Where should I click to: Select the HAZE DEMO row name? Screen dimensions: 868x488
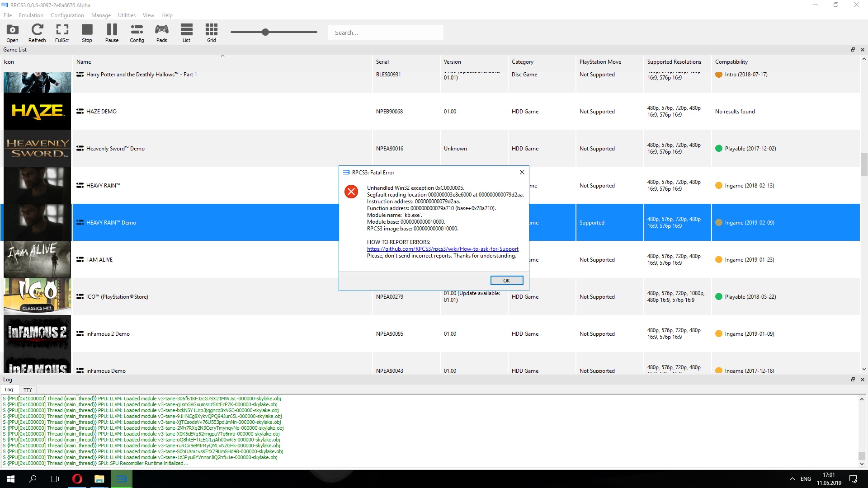click(101, 112)
